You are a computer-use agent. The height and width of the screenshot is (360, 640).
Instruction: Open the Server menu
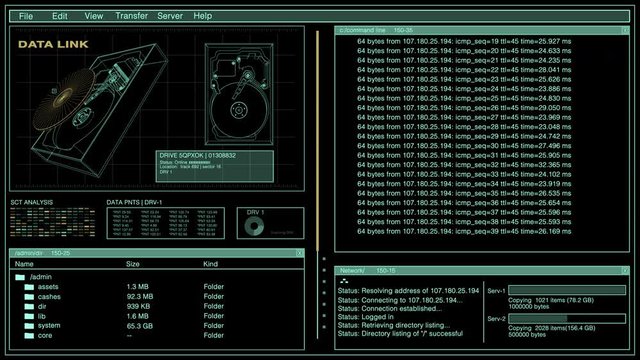tap(170, 16)
